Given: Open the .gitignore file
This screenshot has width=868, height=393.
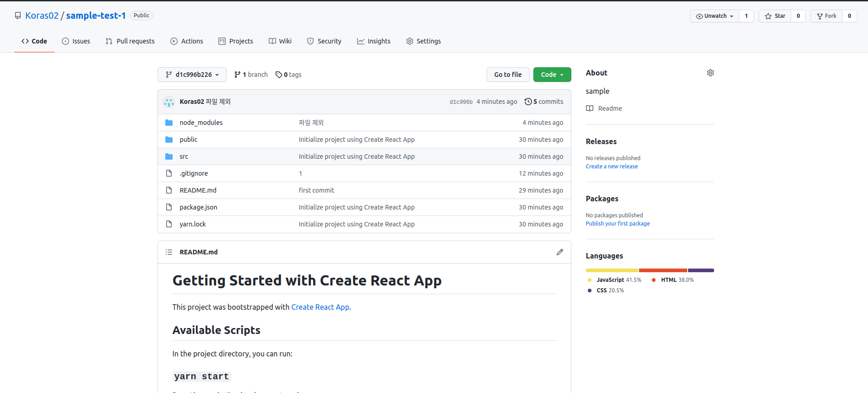Looking at the screenshot, I should pyautogui.click(x=194, y=173).
